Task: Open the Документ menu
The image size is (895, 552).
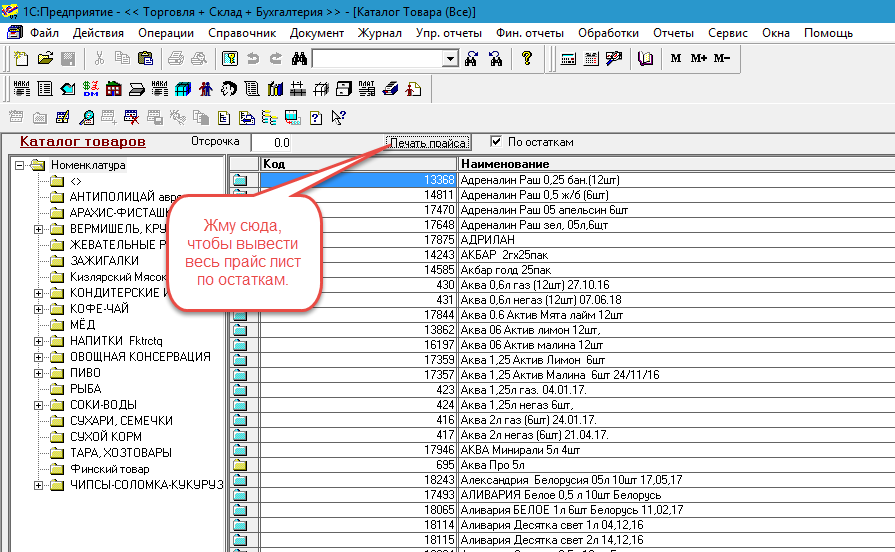Action: click(x=317, y=33)
